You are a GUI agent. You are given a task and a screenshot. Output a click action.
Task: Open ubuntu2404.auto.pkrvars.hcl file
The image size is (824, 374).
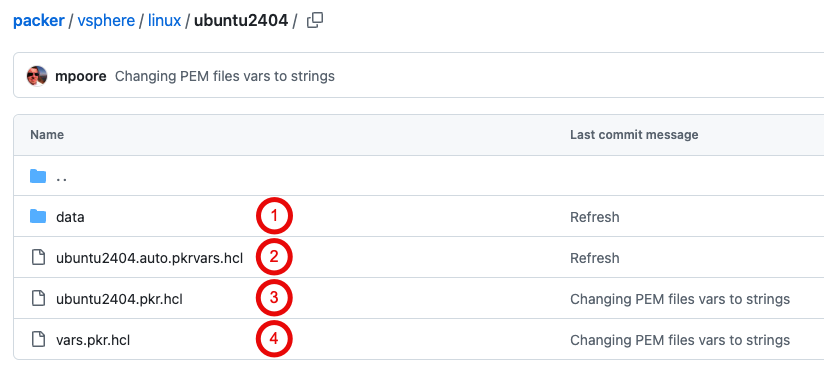point(150,258)
